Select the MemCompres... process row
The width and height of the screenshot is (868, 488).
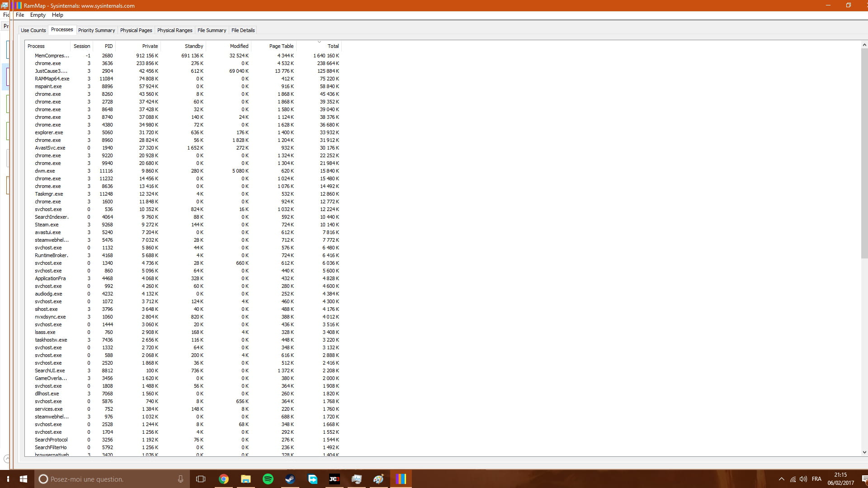(x=183, y=56)
